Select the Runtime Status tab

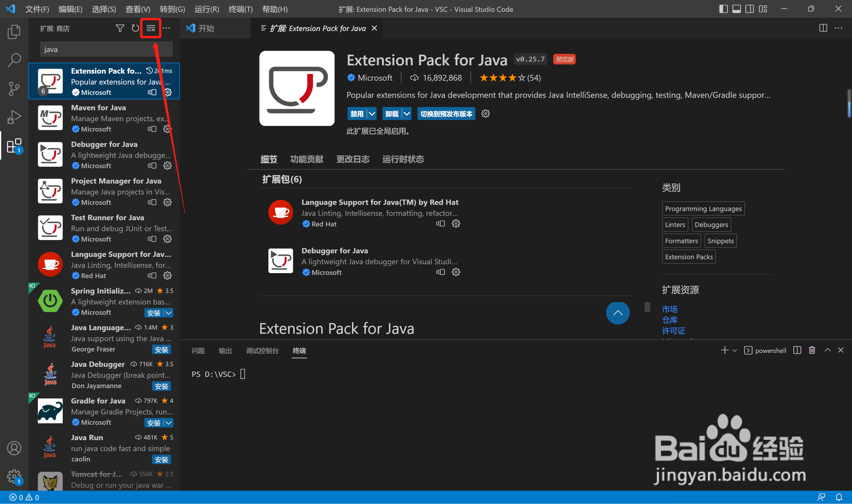point(403,159)
